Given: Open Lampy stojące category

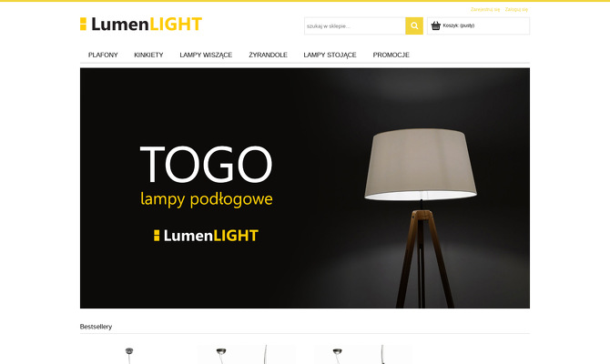Looking at the screenshot, I should [x=330, y=55].
